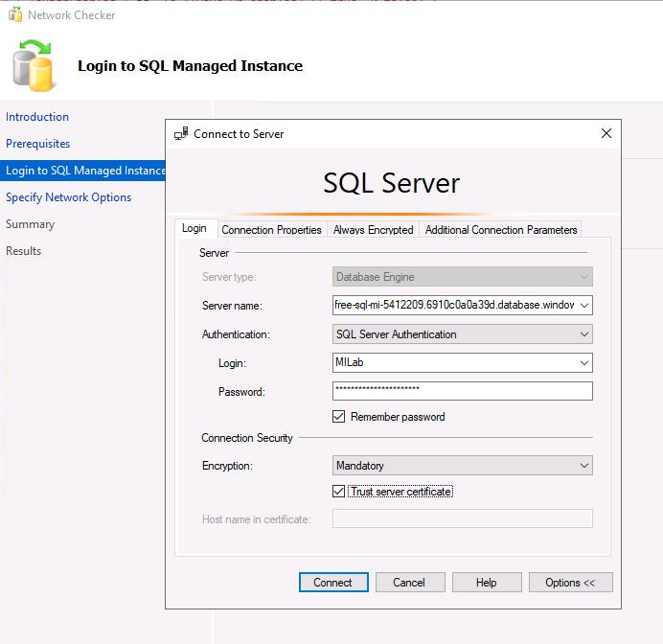Open the Always Encrypted tab
Image resolution: width=663 pixels, height=644 pixels.
pos(374,230)
